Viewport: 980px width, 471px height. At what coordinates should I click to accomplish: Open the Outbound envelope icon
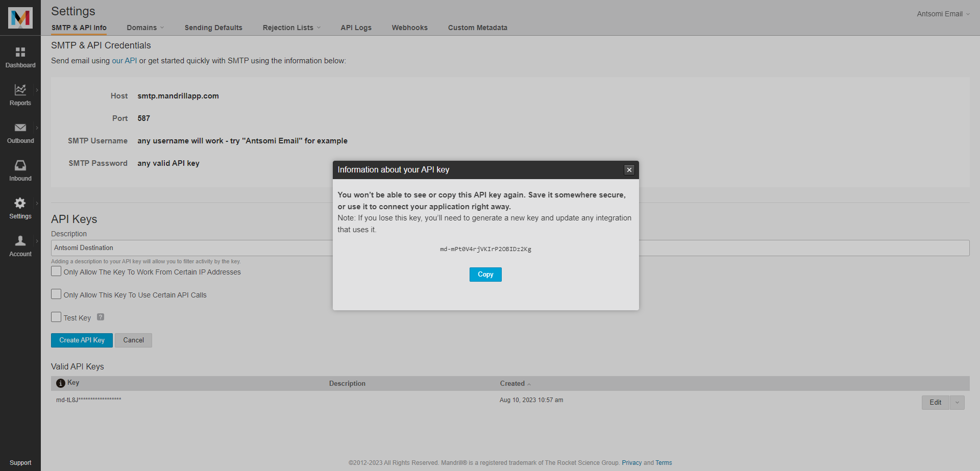20,128
